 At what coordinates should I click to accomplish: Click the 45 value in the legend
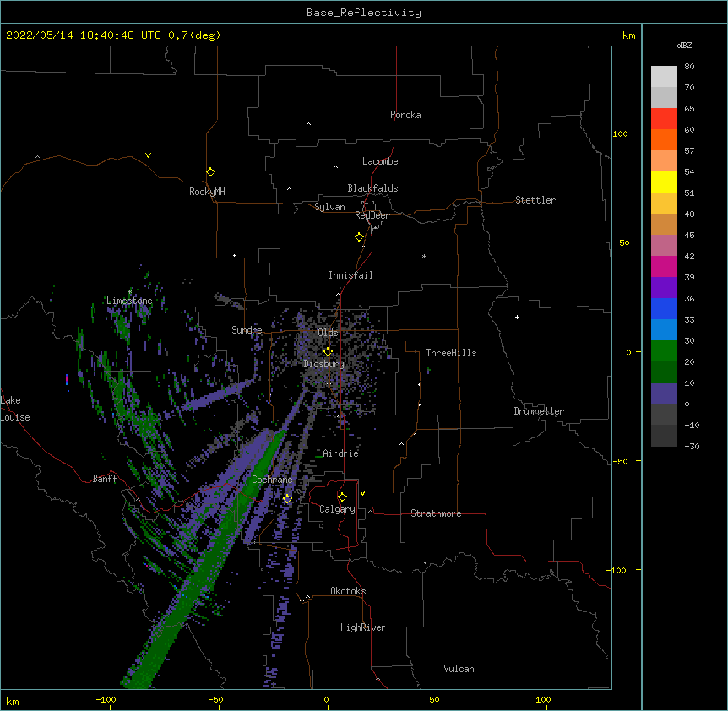tap(689, 236)
